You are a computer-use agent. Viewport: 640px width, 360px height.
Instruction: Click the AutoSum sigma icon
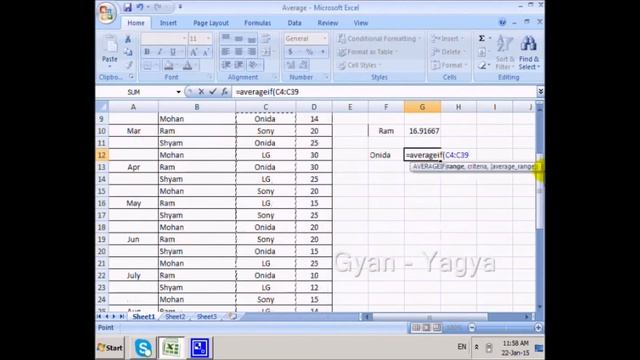coord(482,38)
